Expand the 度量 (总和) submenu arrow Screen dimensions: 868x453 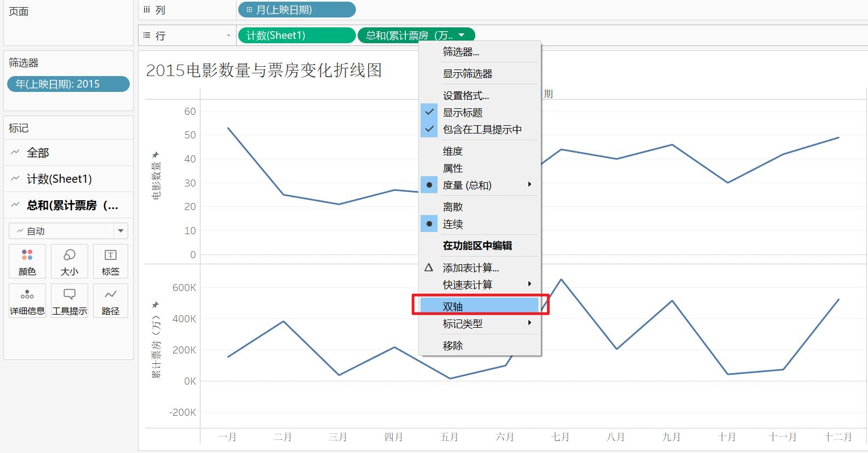[530, 184]
